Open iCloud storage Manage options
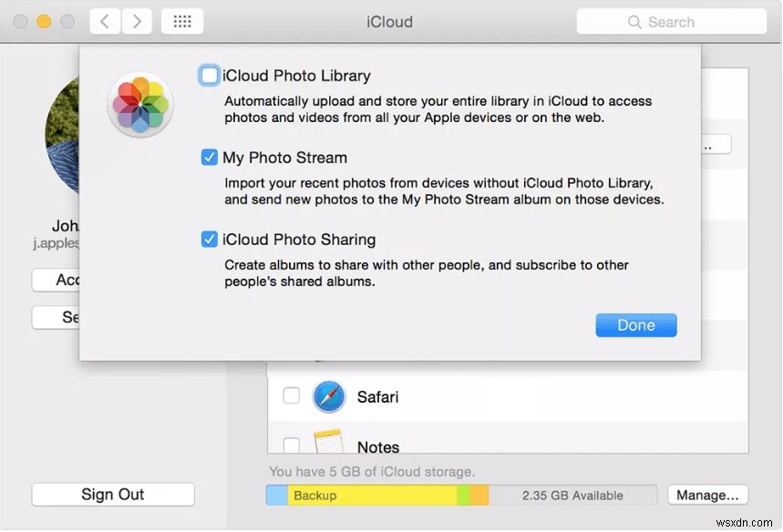This screenshot has width=783, height=532. click(x=707, y=495)
